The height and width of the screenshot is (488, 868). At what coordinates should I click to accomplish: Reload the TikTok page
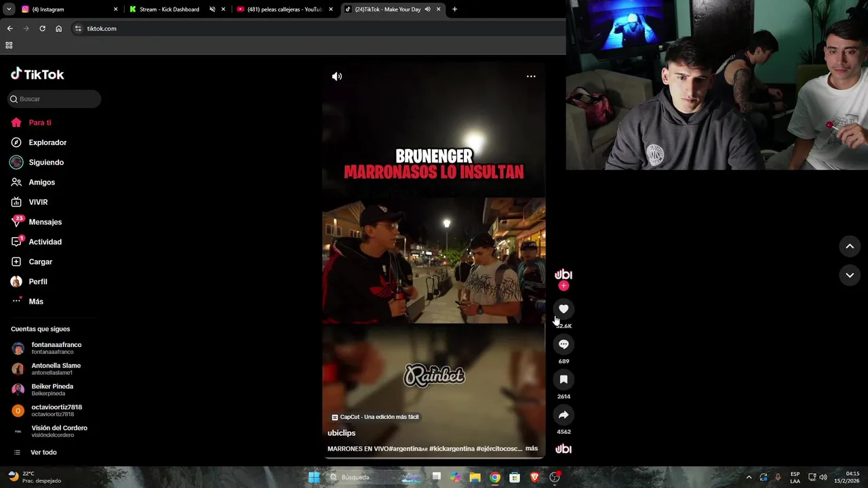click(x=42, y=28)
